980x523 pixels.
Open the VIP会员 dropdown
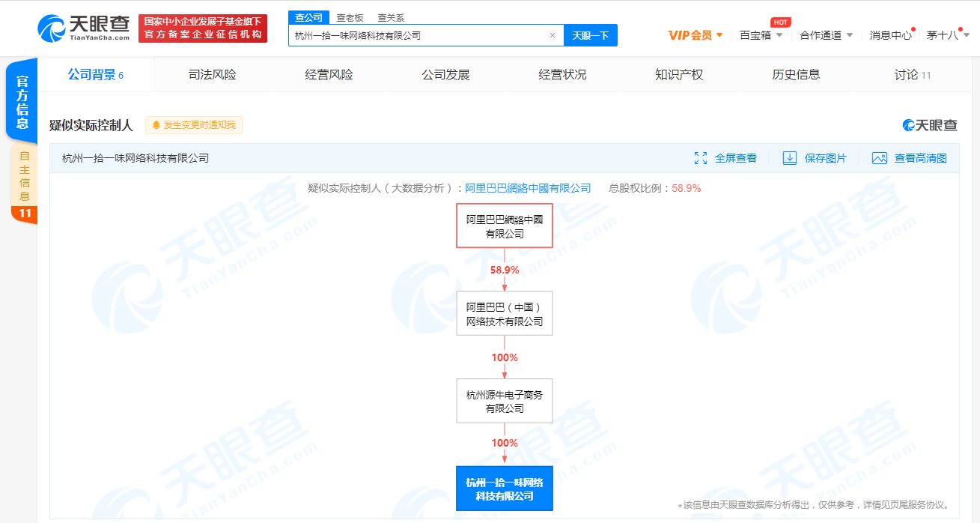click(696, 35)
